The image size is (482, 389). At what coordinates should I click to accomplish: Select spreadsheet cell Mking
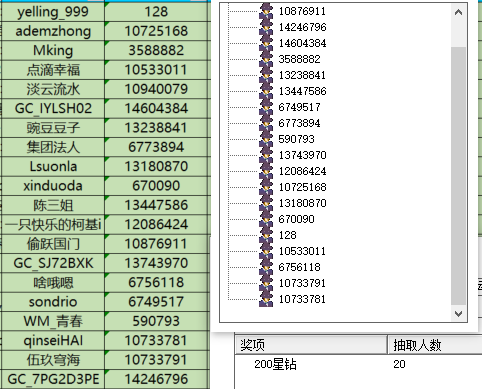(x=53, y=50)
